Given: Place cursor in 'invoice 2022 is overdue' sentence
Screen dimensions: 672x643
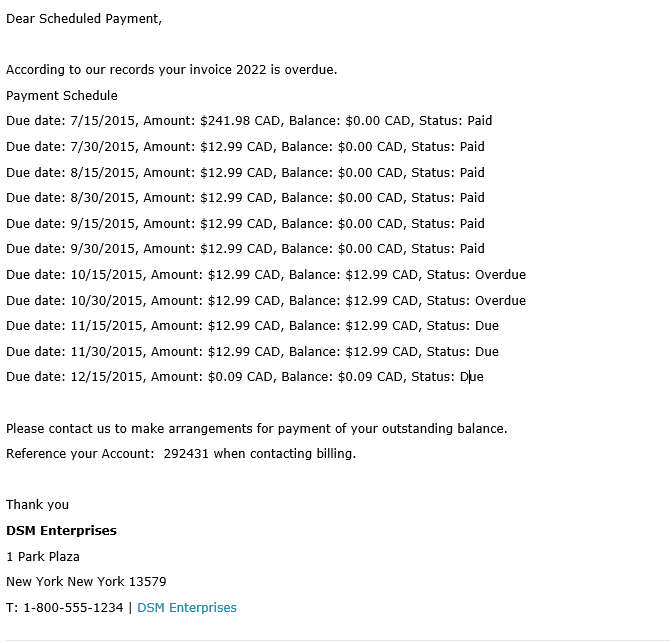Looking at the screenshot, I should click(171, 69).
